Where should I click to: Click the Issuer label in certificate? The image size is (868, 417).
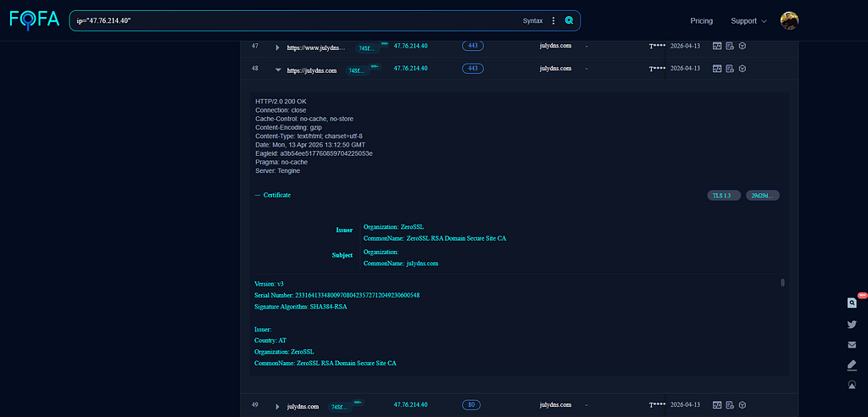pyautogui.click(x=344, y=230)
